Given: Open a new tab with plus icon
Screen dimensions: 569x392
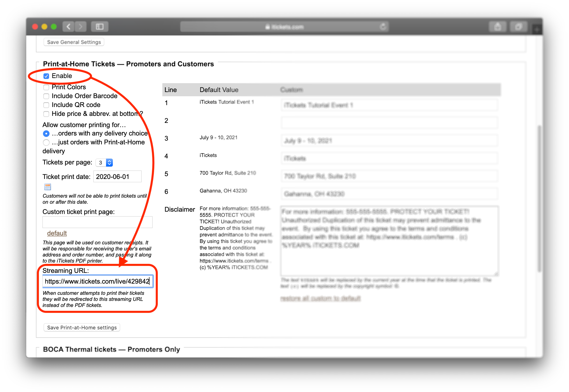Looking at the screenshot, I should (x=537, y=29).
